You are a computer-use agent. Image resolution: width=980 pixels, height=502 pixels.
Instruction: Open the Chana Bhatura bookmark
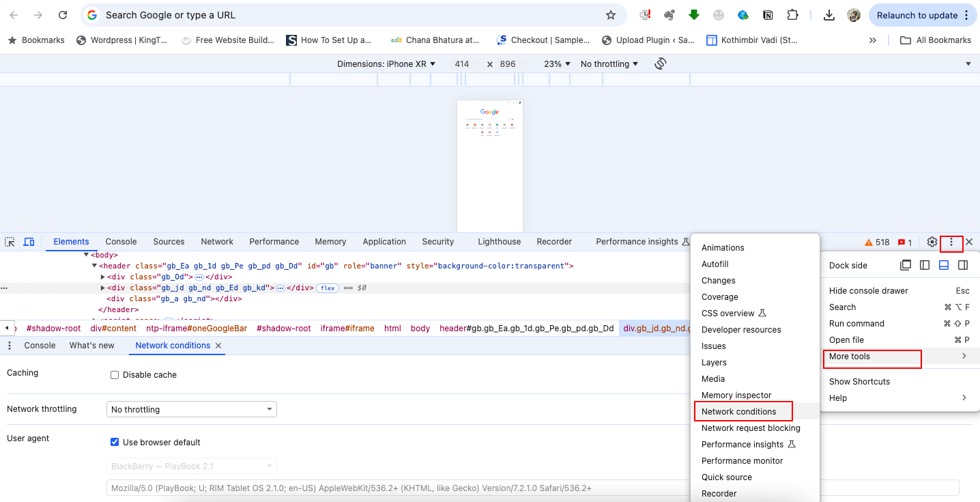pyautogui.click(x=435, y=40)
